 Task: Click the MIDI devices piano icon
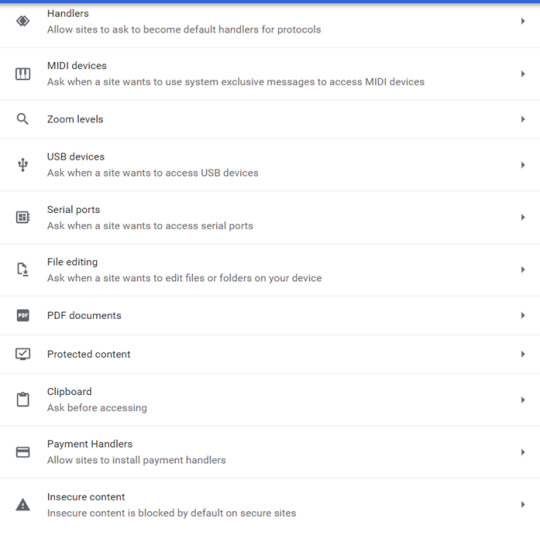pos(23,74)
